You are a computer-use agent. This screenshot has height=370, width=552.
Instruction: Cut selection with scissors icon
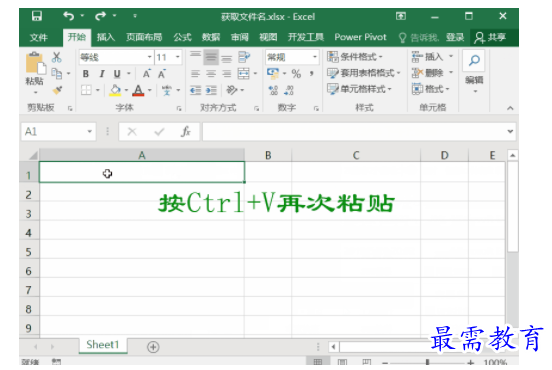coord(57,57)
